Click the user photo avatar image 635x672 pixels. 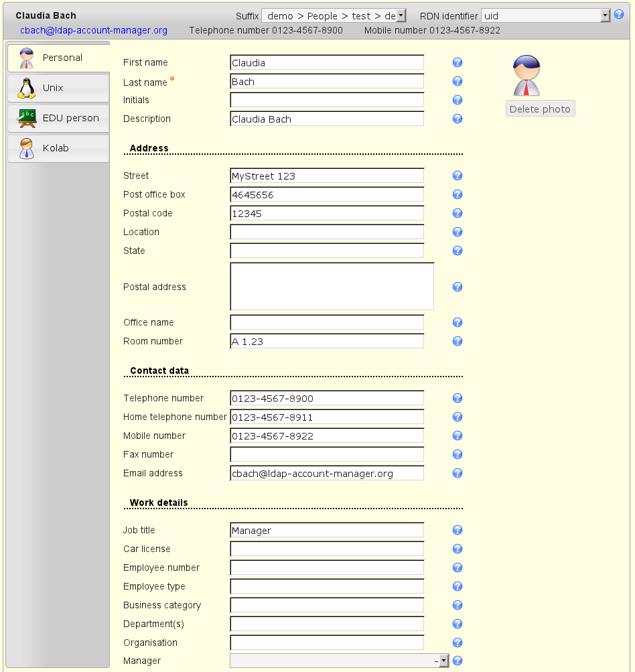[526, 76]
